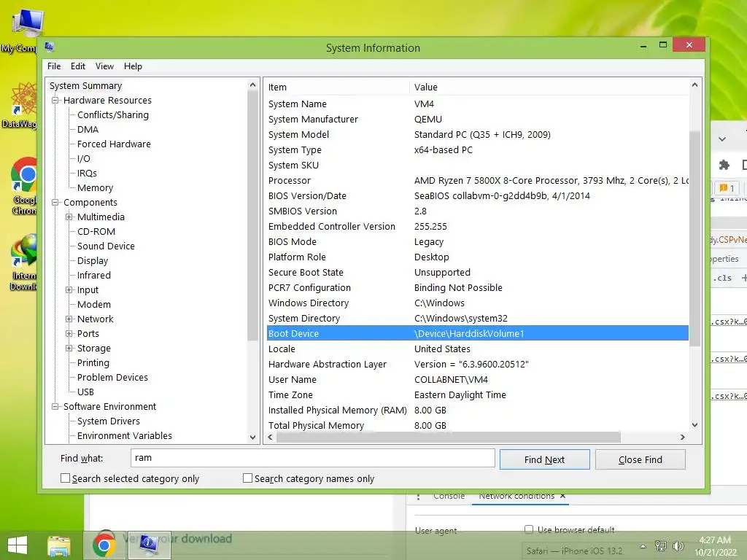The height and width of the screenshot is (560, 747).
Task: Expand the Network node
Action: (69, 319)
